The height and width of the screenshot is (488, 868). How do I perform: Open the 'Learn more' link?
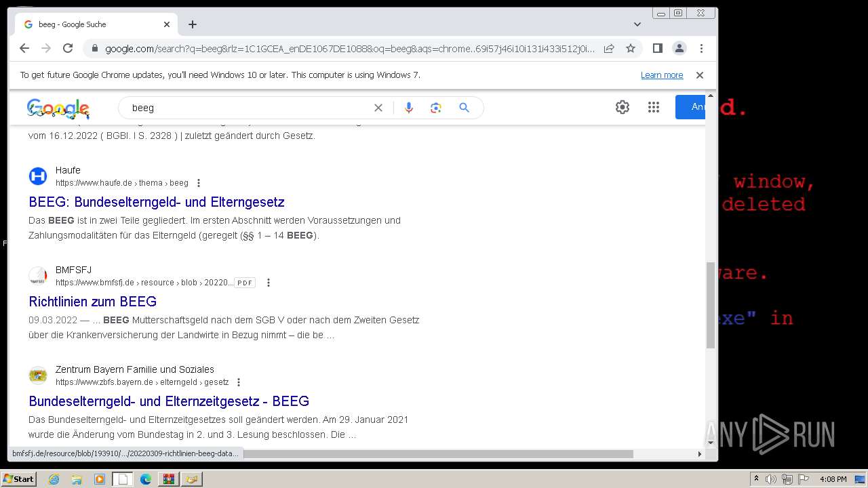(662, 75)
